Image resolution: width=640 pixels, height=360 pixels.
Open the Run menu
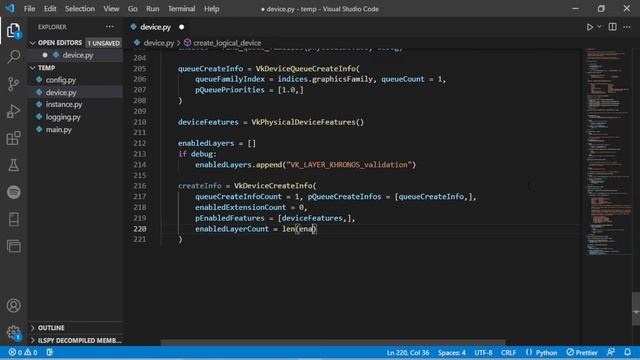[x=153, y=9]
